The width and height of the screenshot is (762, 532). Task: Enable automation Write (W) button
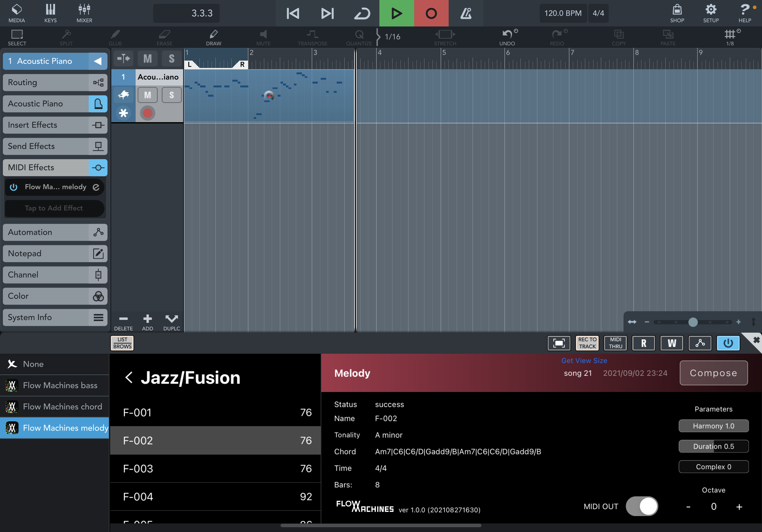pyautogui.click(x=672, y=343)
